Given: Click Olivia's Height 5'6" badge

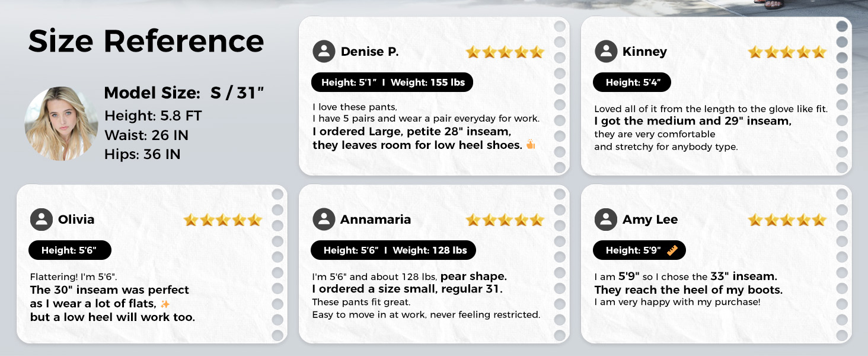Looking at the screenshot, I should click(x=69, y=250).
